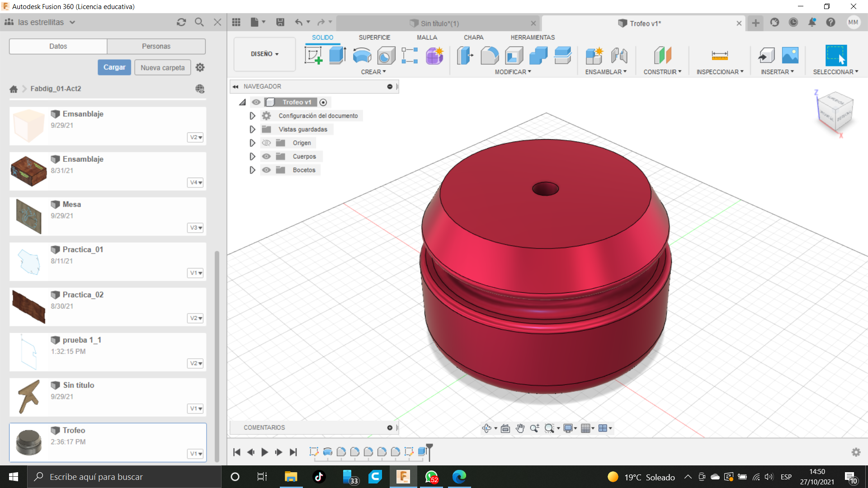
Task: Click the Cargar button
Action: click(x=114, y=67)
